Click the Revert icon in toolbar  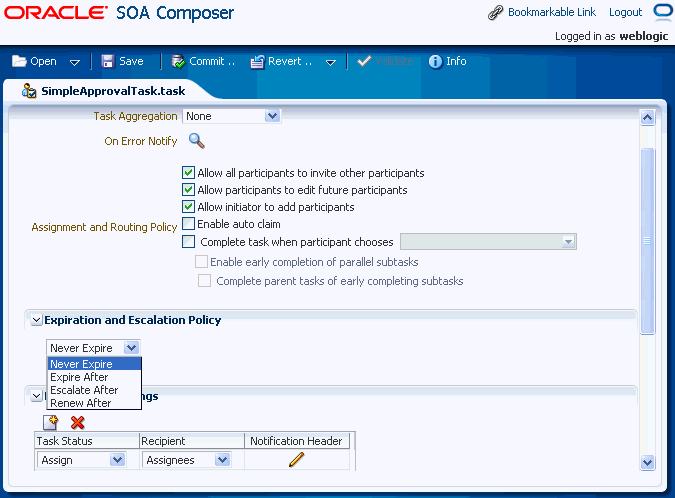tap(257, 62)
